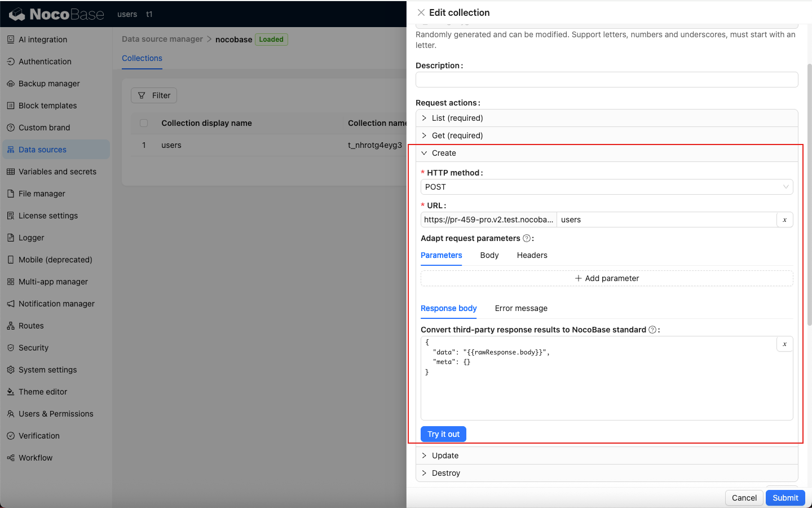Open Workflow from the sidebar
This screenshot has width=812, height=508.
35,458
